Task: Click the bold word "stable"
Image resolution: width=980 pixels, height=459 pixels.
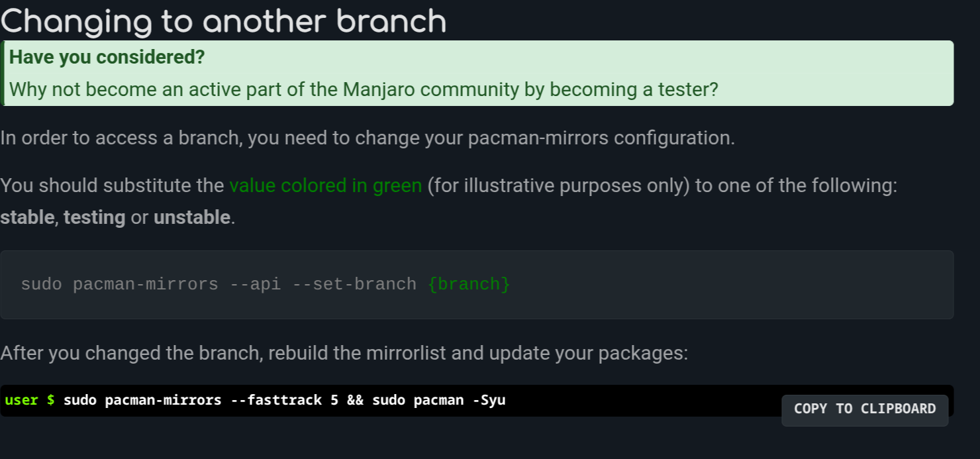Action: 27,217
